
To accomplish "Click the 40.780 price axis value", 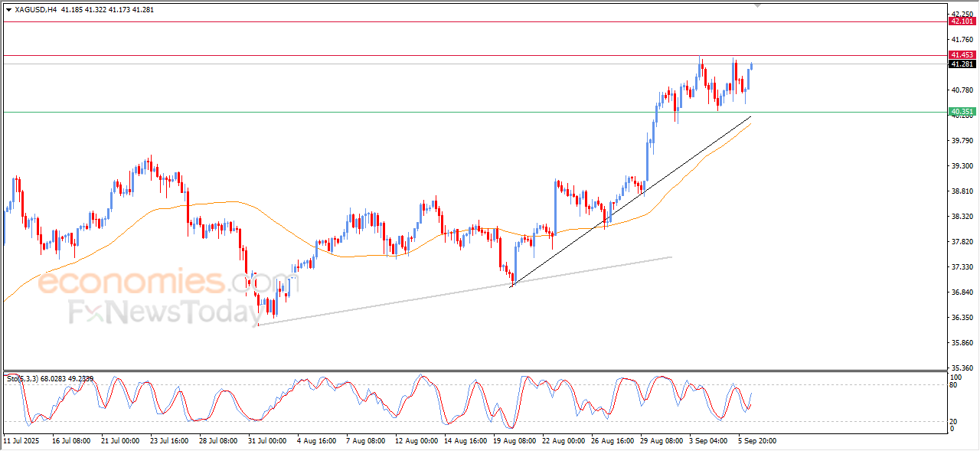I will point(962,90).
